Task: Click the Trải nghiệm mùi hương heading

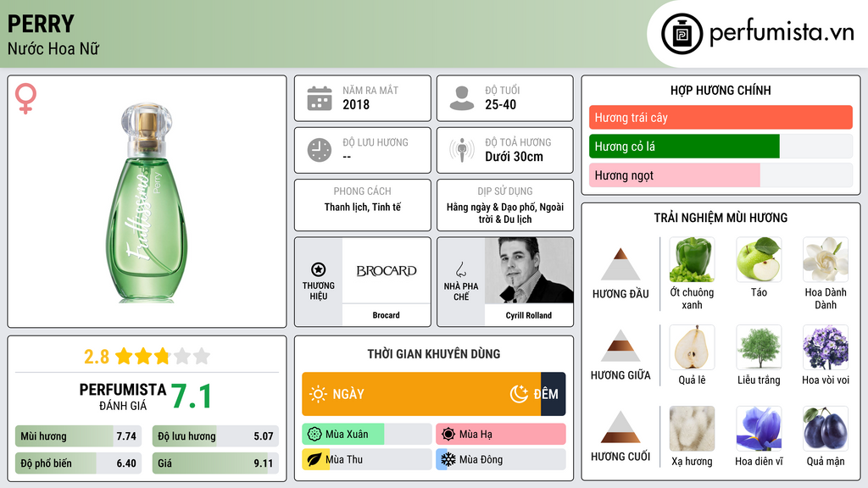Action: click(x=721, y=218)
